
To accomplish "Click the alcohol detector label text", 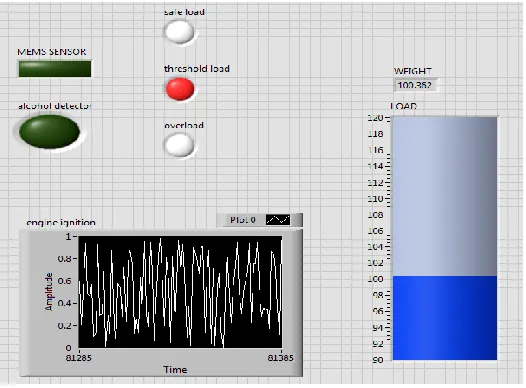I will pos(55,106).
